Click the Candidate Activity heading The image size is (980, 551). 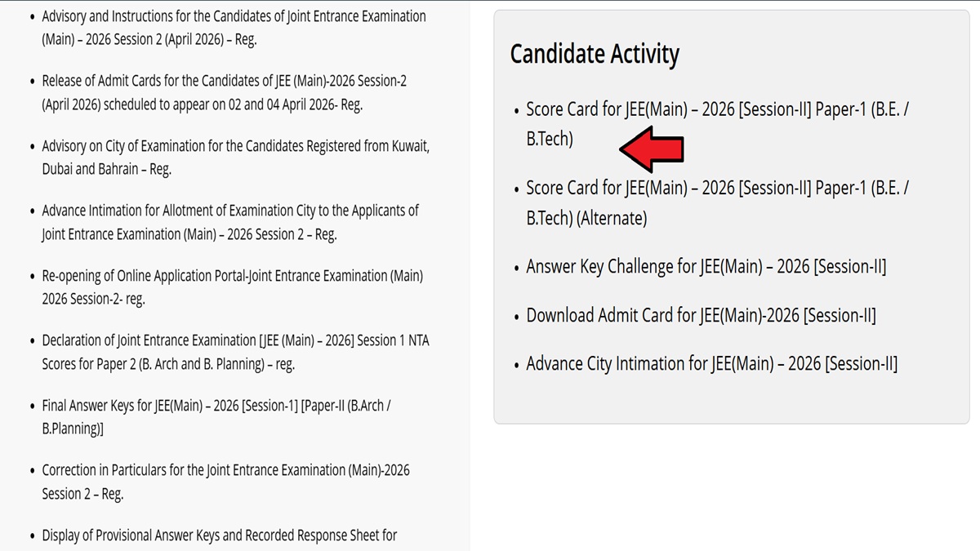(x=595, y=55)
